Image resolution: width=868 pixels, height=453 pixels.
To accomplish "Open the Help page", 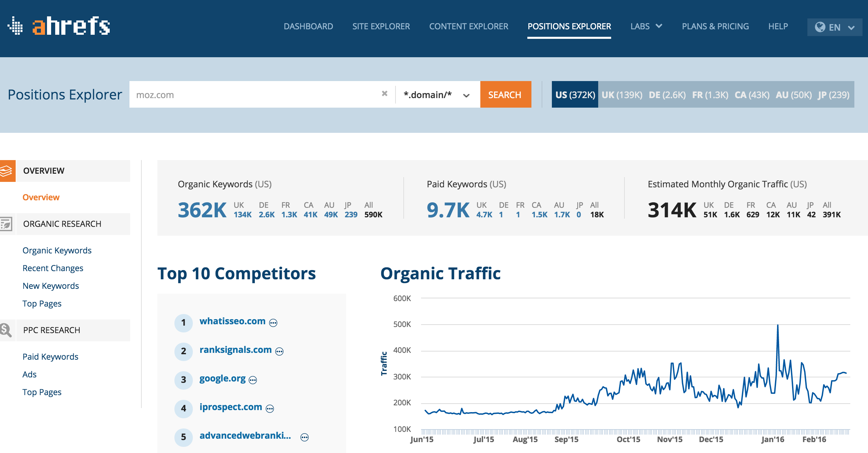I will [778, 26].
